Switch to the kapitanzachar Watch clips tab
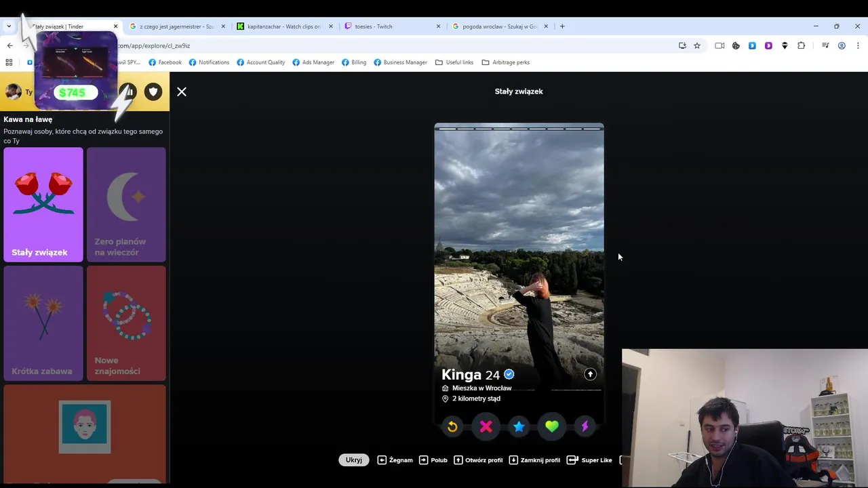Image resolution: width=868 pixels, height=488 pixels. click(x=283, y=26)
